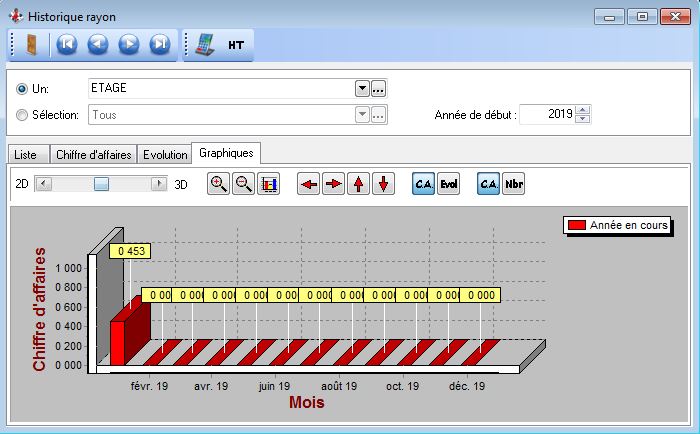Viewport: 700px width, 434px height.
Task: Switch chart to Nbr display
Action: tap(513, 184)
